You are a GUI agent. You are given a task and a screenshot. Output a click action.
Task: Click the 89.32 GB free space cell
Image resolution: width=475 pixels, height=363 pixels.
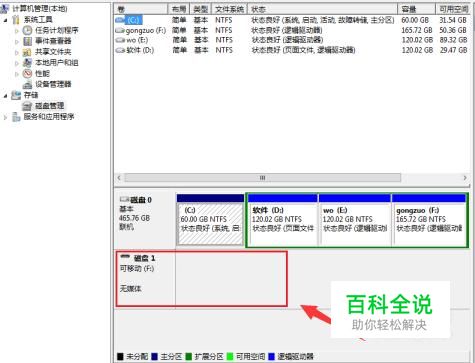pyautogui.click(x=453, y=40)
